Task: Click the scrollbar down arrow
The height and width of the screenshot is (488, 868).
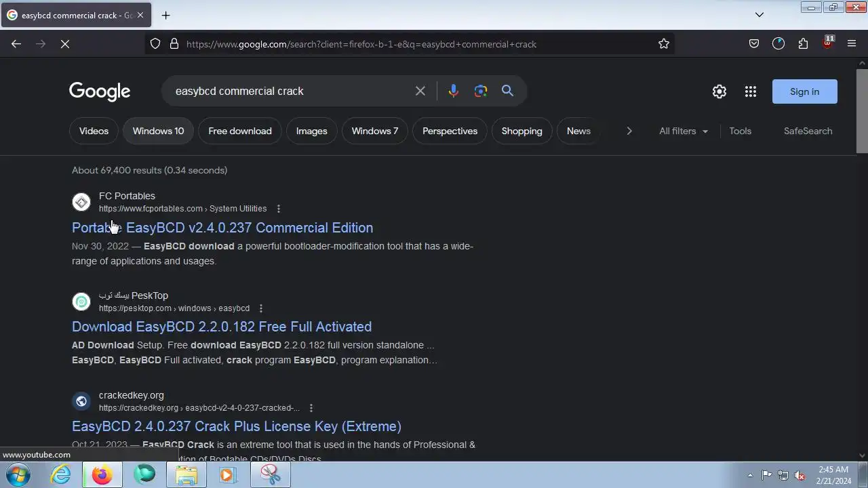Action: (x=862, y=455)
